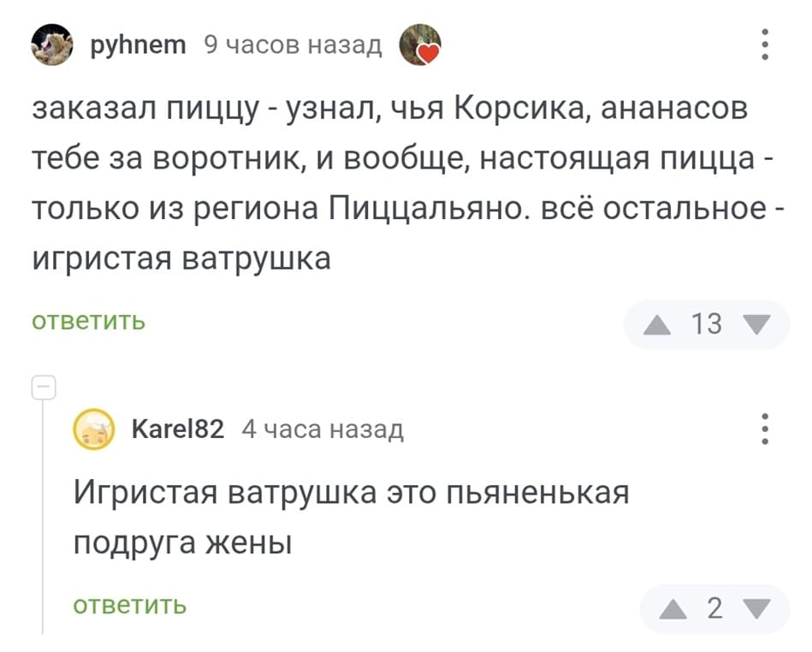Image resolution: width=812 pixels, height=652 pixels.
Task: Upvote Karel82's reply
Action: (673, 608)
